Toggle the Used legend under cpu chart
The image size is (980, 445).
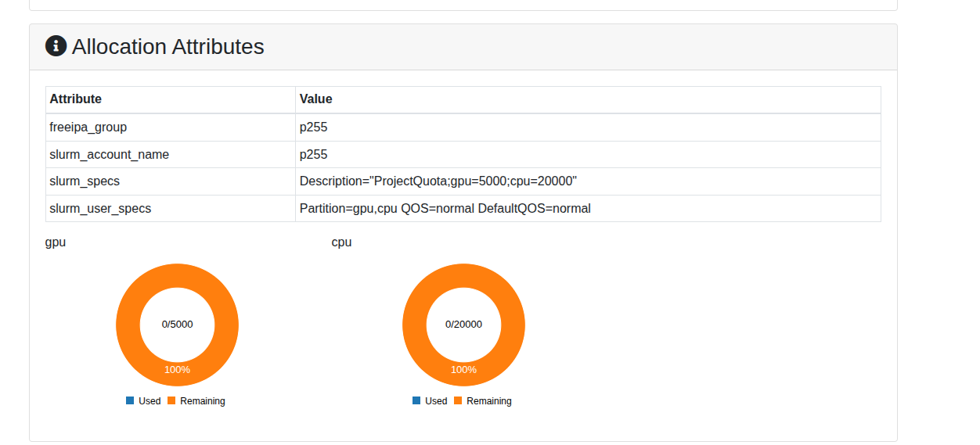pyautogui.click(x=430, y=401)
